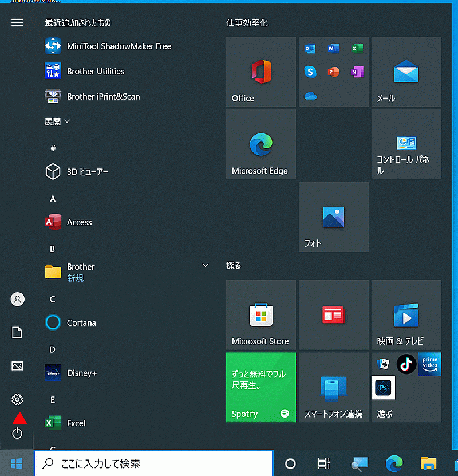Open Excel in Office apps tile

tap(357, 49)
